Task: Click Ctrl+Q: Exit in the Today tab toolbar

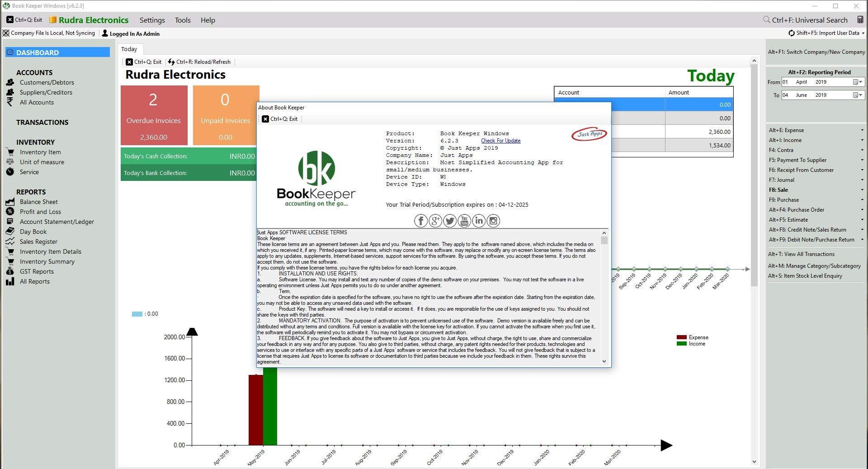Action: coord(144,62)
